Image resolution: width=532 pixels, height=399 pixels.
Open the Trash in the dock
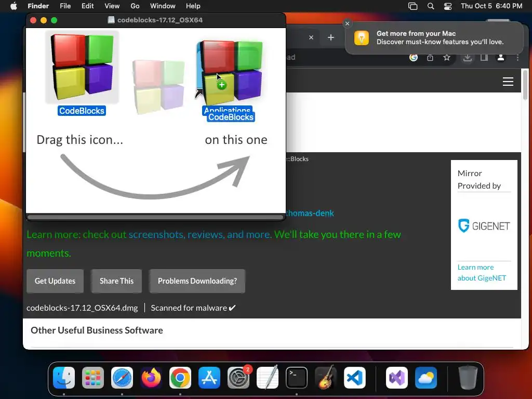pyautogui.click(x=468, y=378)
